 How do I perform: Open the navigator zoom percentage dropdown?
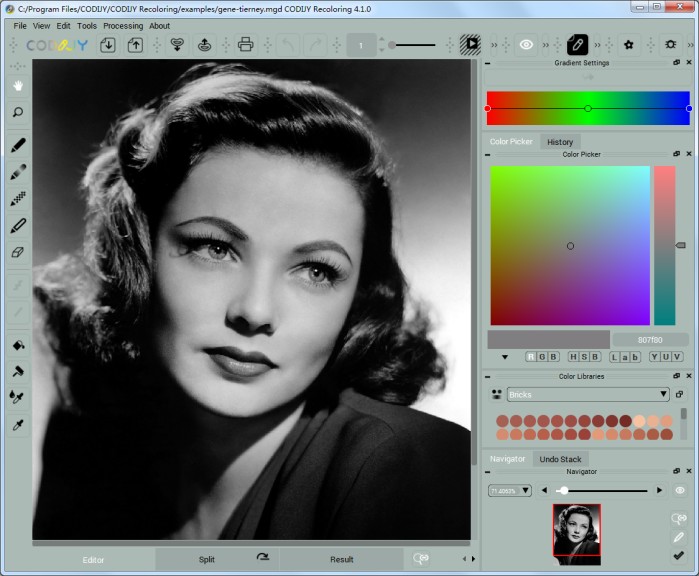510,491
